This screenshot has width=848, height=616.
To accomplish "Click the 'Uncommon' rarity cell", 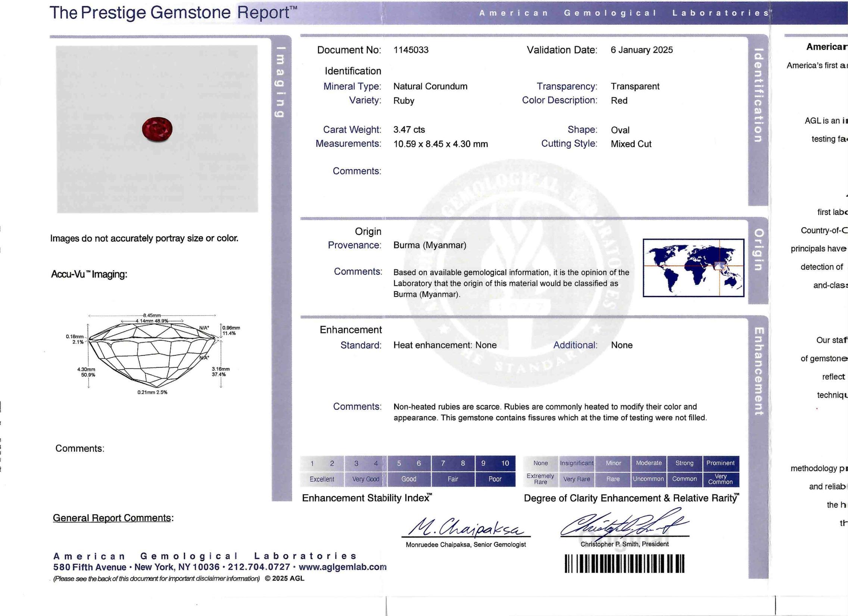I will point(649,479).
